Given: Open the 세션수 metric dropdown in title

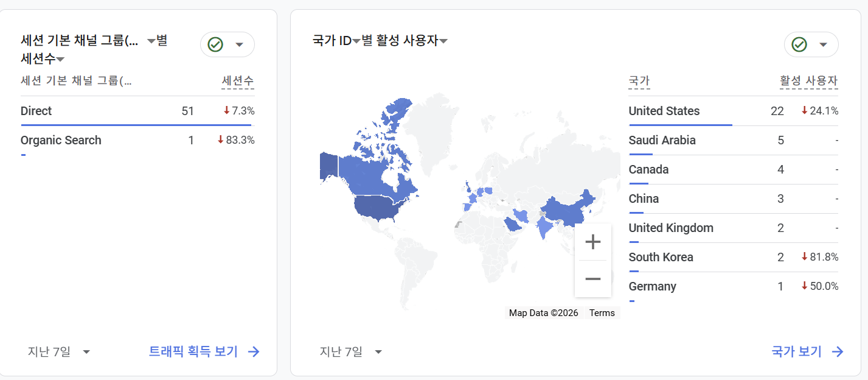Looking at the screenshot, I should coord(60,59).
